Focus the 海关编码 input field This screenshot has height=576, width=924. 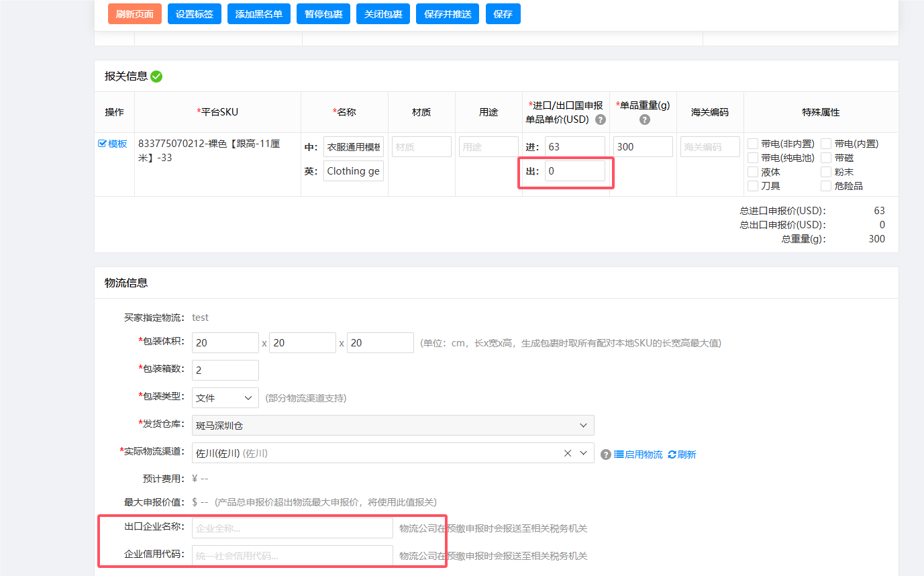click(x=709, y=147)
